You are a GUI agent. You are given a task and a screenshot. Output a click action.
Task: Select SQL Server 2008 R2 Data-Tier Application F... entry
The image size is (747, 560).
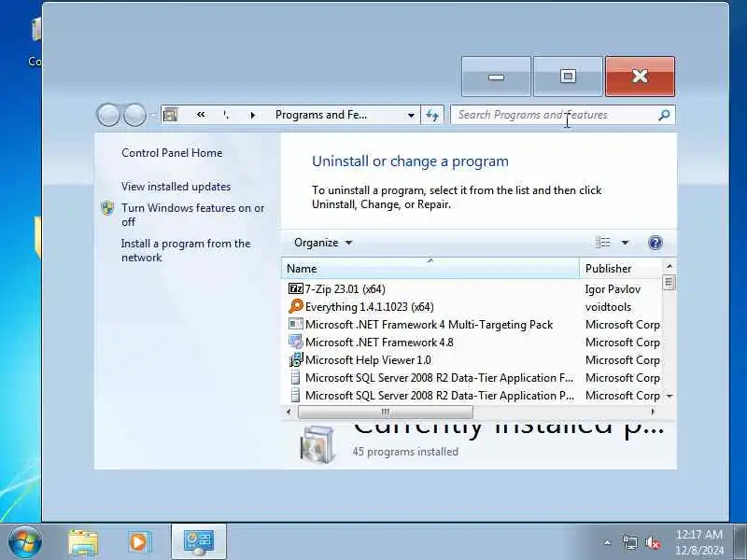coord(439,378)
